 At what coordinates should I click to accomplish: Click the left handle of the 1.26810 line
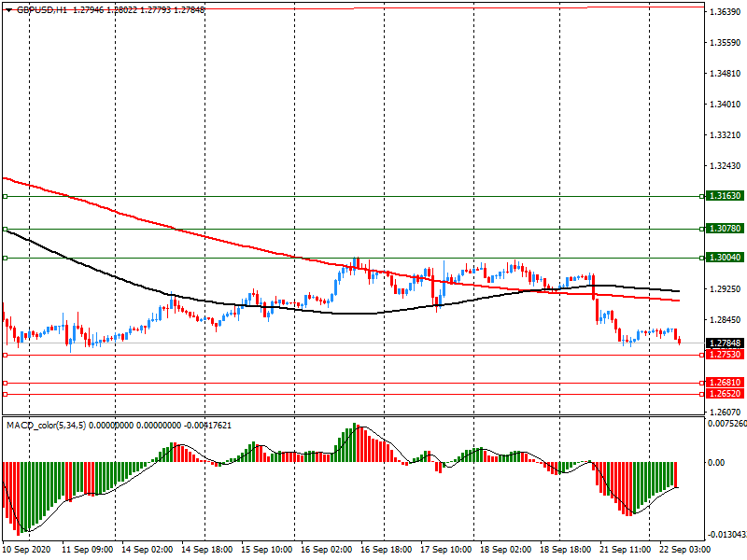click(6, 383)
